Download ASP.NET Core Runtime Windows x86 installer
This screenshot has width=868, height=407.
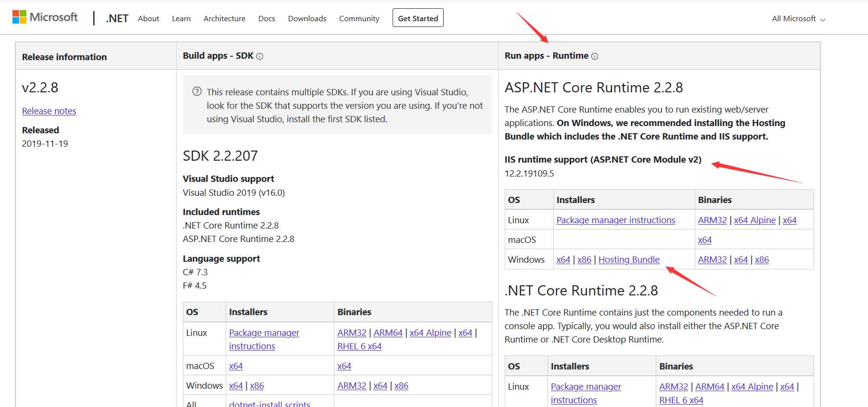tap(584, 259)
